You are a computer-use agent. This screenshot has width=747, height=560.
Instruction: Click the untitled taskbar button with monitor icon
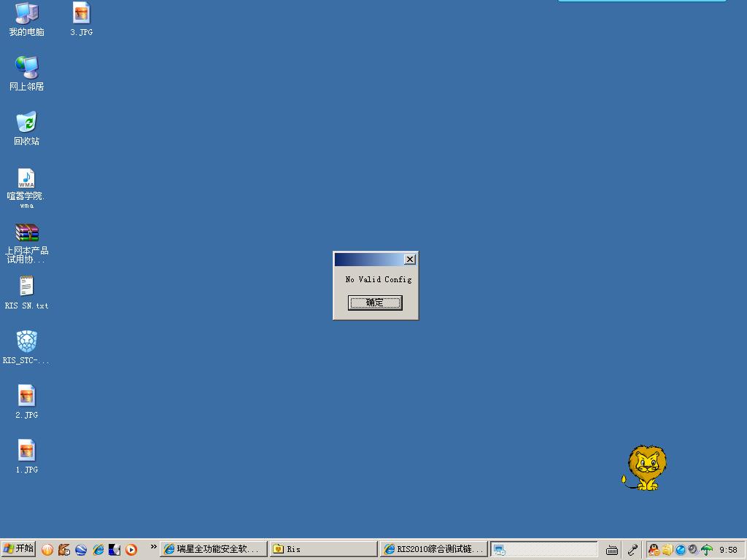(x=543, y=549)
